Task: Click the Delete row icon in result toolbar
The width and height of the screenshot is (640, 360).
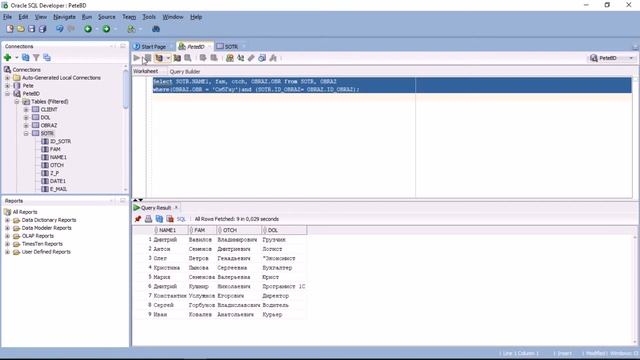Action: click(x=170, y=219)
